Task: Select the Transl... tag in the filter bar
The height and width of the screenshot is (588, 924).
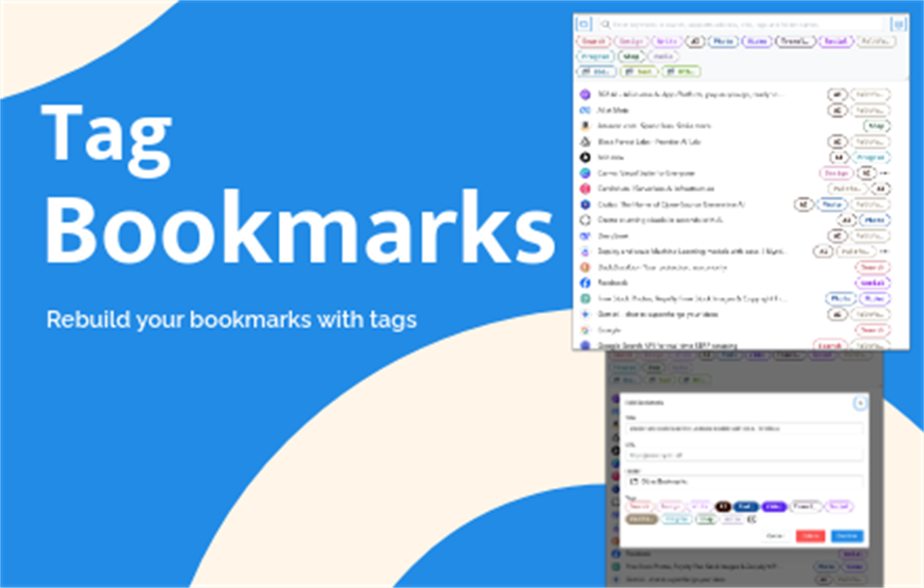Action: 795,42
